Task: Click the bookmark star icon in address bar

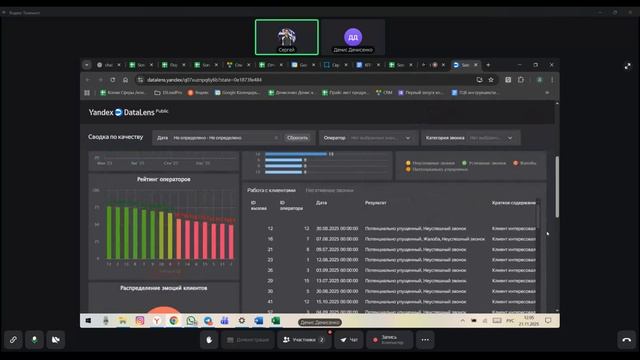Action: [x=491, y=80]
